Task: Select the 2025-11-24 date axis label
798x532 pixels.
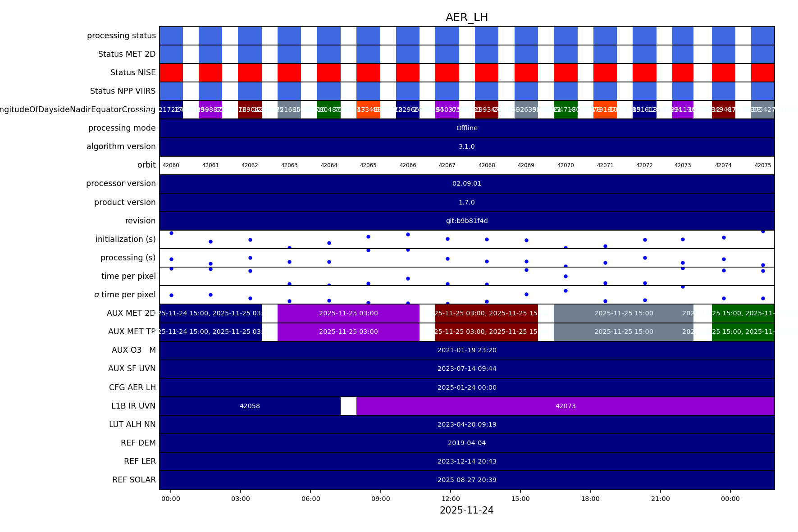Action: pyautogui.click(x=466, y=510)
